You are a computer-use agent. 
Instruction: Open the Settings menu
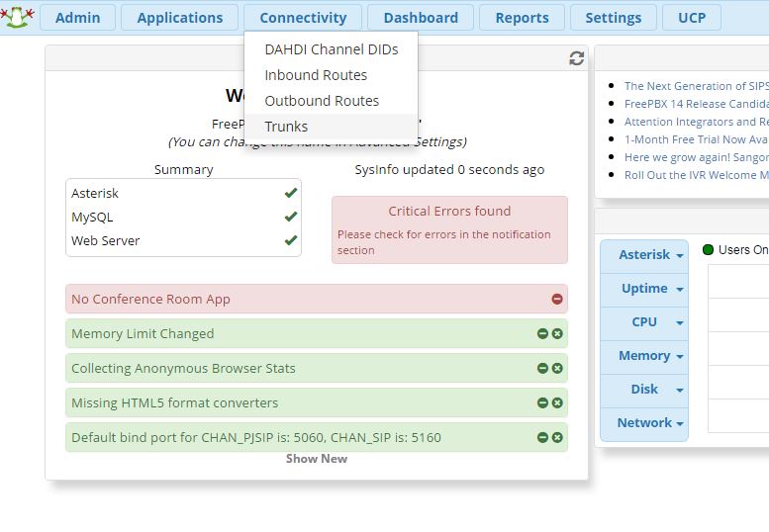(613, 18)
